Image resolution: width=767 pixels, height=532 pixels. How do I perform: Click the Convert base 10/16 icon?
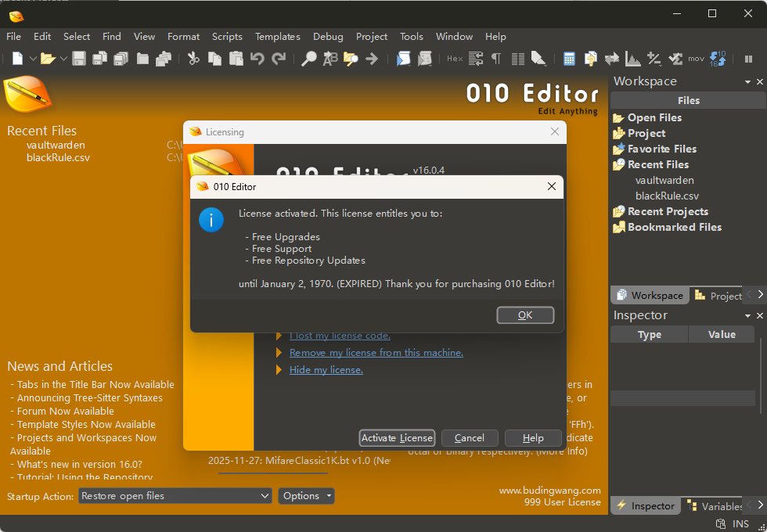pyautogui.click(x=718, y=59)
